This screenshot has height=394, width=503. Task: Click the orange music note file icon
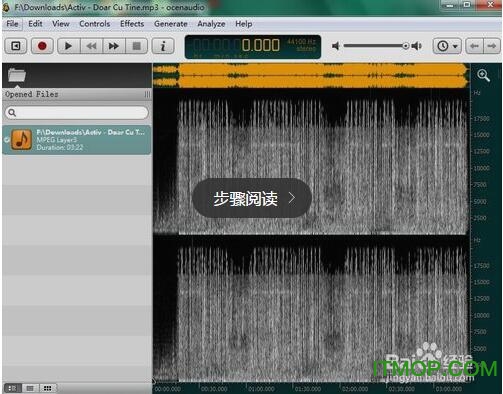click(22, 140)
